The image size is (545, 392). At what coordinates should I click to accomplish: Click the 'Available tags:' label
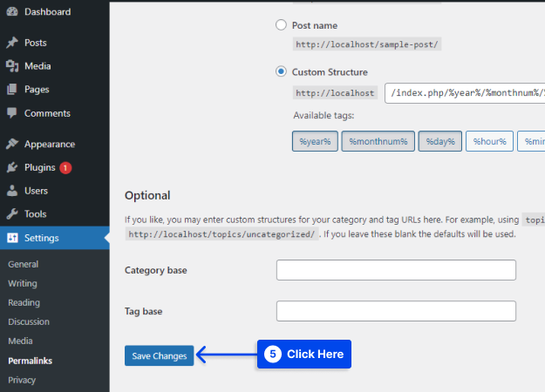pos(324,116)
